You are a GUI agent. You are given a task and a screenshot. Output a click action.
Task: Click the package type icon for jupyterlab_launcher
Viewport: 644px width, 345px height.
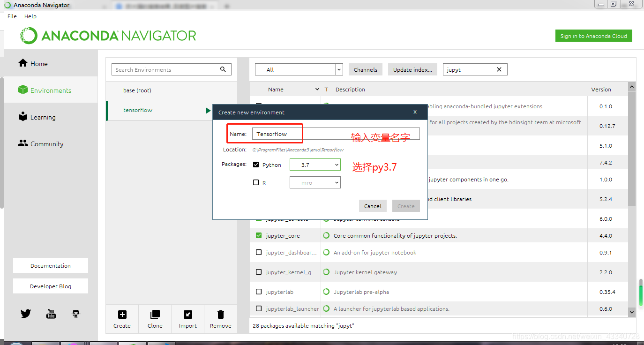click(326, 308)
